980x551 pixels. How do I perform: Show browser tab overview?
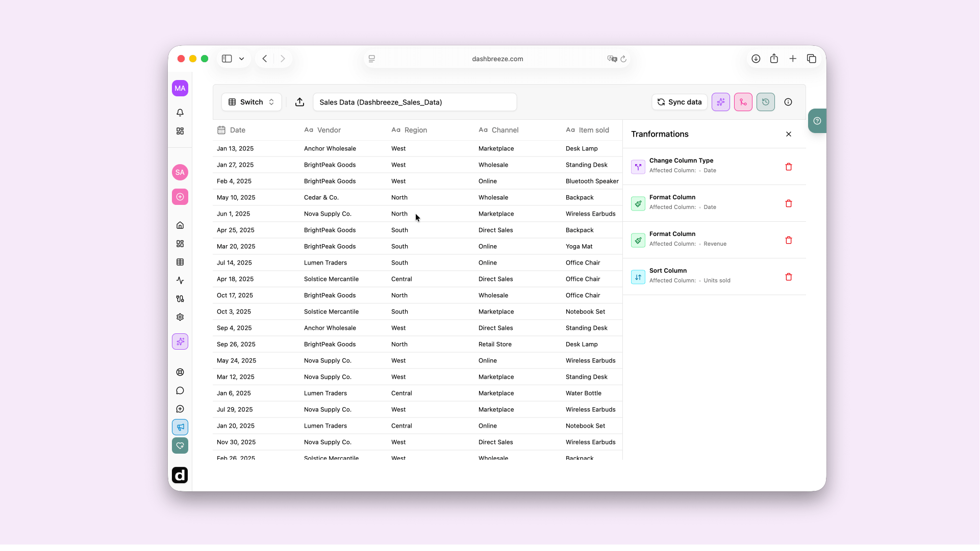pos(812,59)
